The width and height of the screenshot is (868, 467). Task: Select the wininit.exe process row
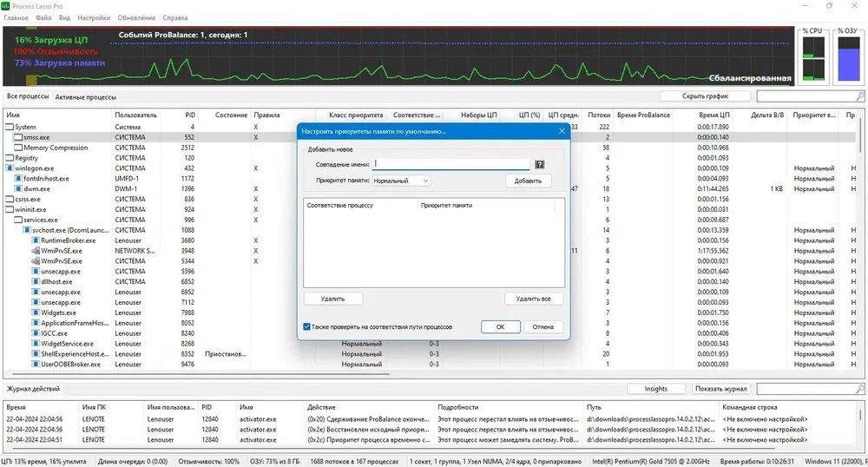[429, 210]
